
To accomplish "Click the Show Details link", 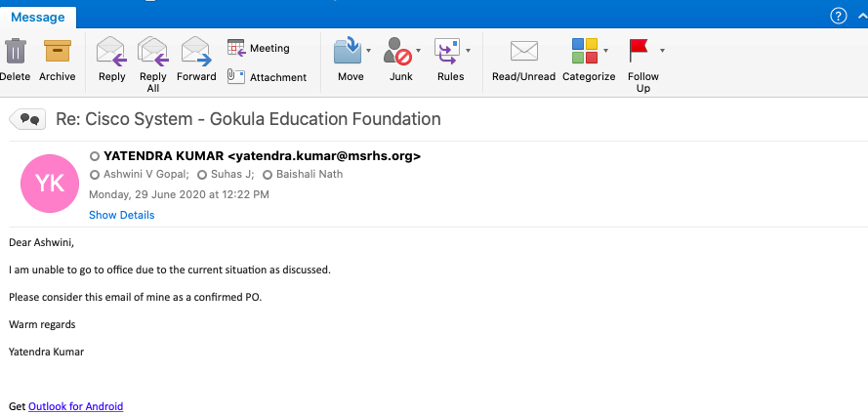I will 121,215.
